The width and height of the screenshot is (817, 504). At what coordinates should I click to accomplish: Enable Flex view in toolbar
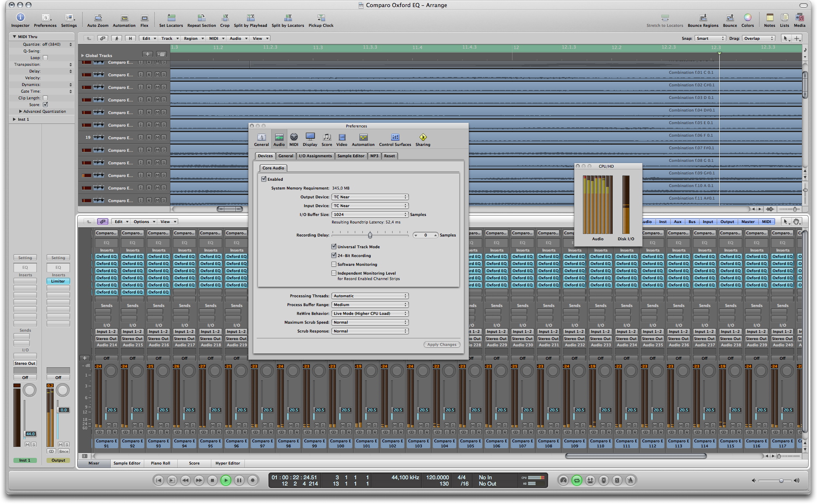(144, 18)
